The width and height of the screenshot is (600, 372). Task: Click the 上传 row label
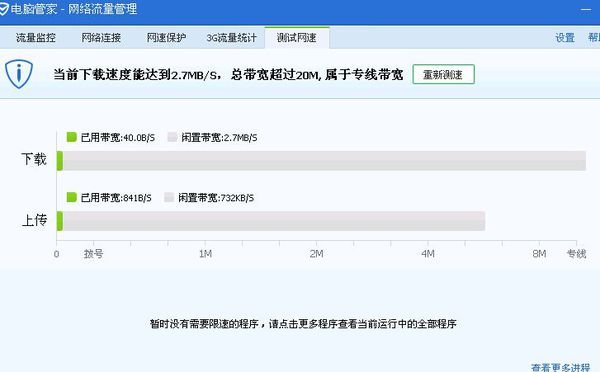pos(34,220)
